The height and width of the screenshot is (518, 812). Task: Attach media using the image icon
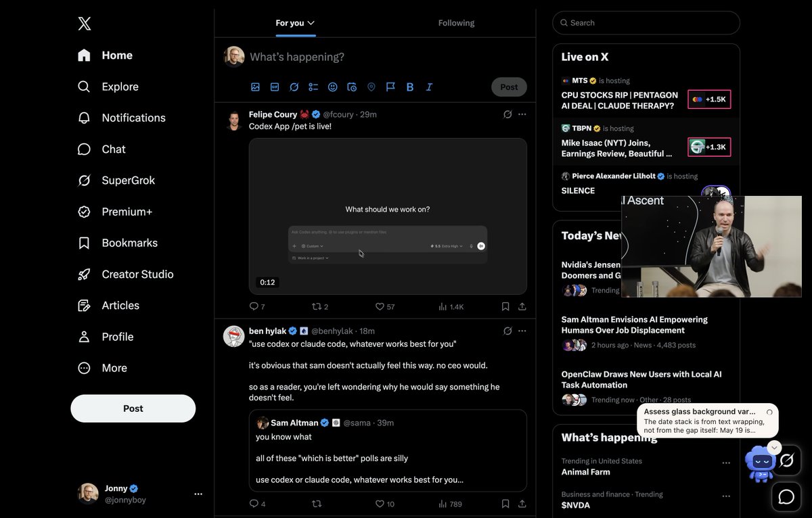[x=255, y=87]
